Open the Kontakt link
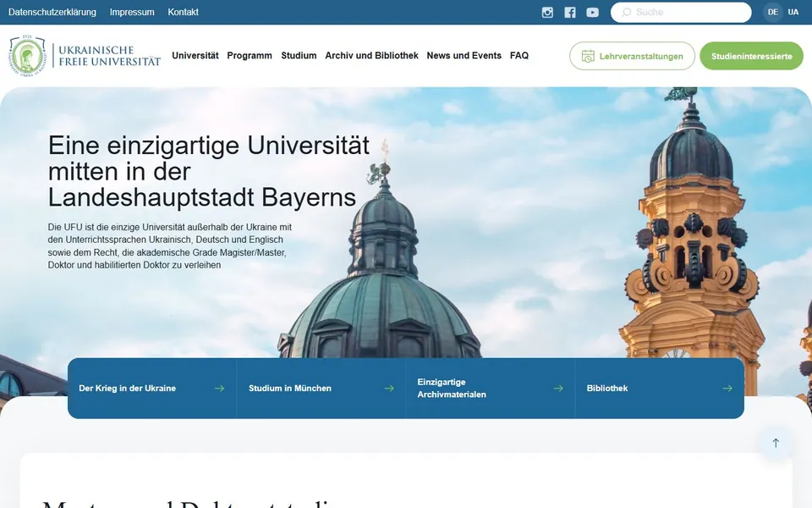Screen dimensions: 812x508 pyautogui.click(x=184, y=12)
